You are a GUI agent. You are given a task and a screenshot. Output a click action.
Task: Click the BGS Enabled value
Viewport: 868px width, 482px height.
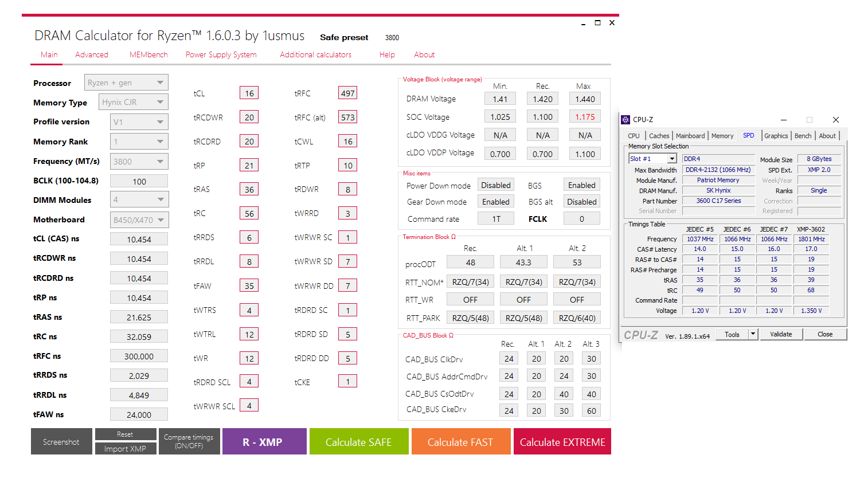click(582, 185)
